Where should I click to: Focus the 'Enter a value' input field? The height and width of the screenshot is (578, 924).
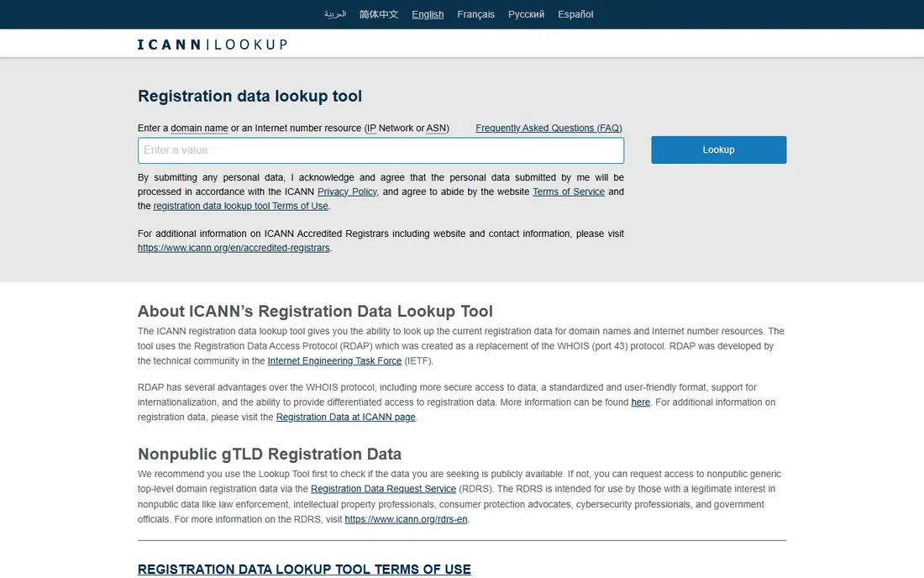381,150
